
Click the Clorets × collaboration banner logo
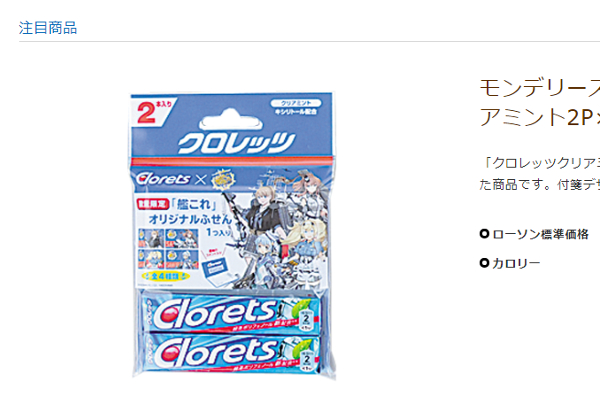coord(186,179)
